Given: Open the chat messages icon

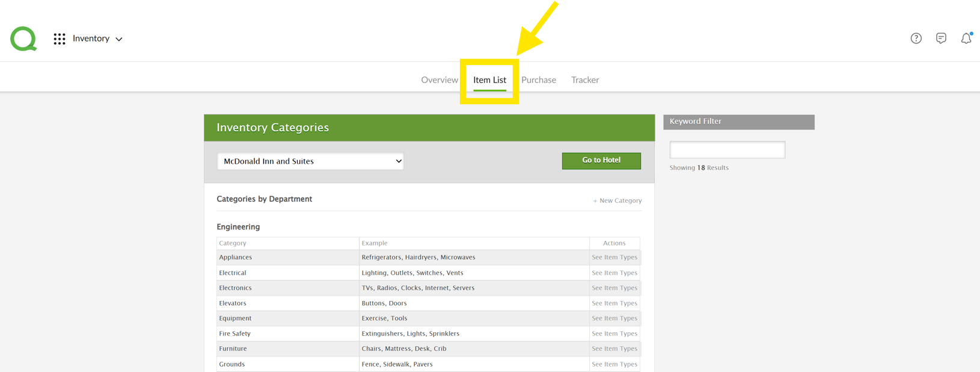Looking at the screenshot, I should pos(941,39).
